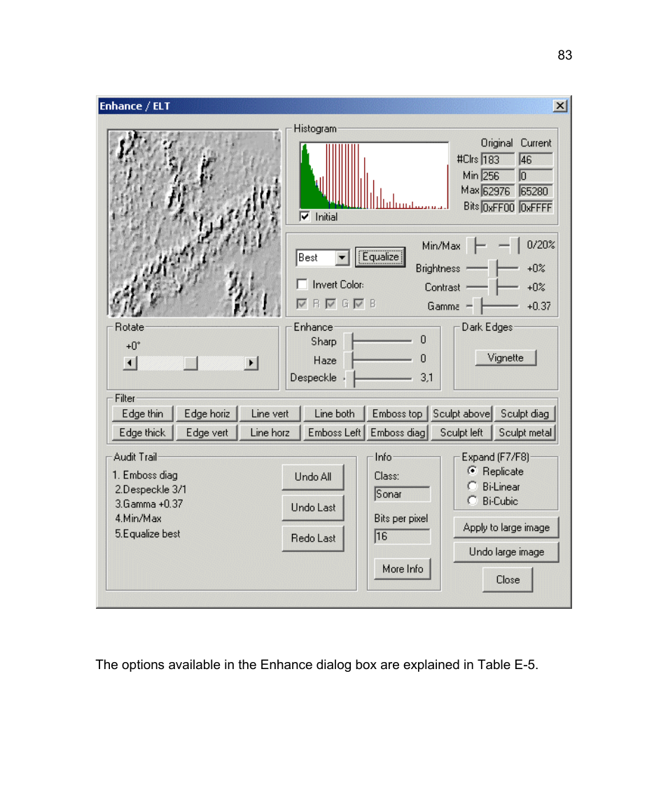Apply the Sculpt diag filter

point(524,414)
